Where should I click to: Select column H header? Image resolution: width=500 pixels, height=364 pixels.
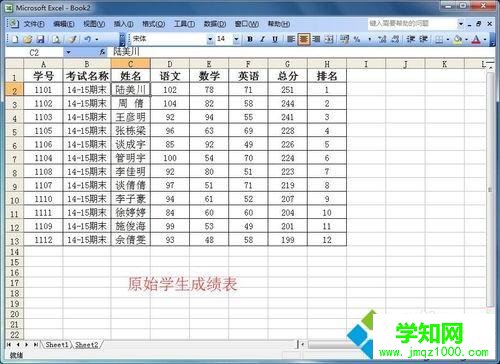pyautogui.click(x=327, y=63)
